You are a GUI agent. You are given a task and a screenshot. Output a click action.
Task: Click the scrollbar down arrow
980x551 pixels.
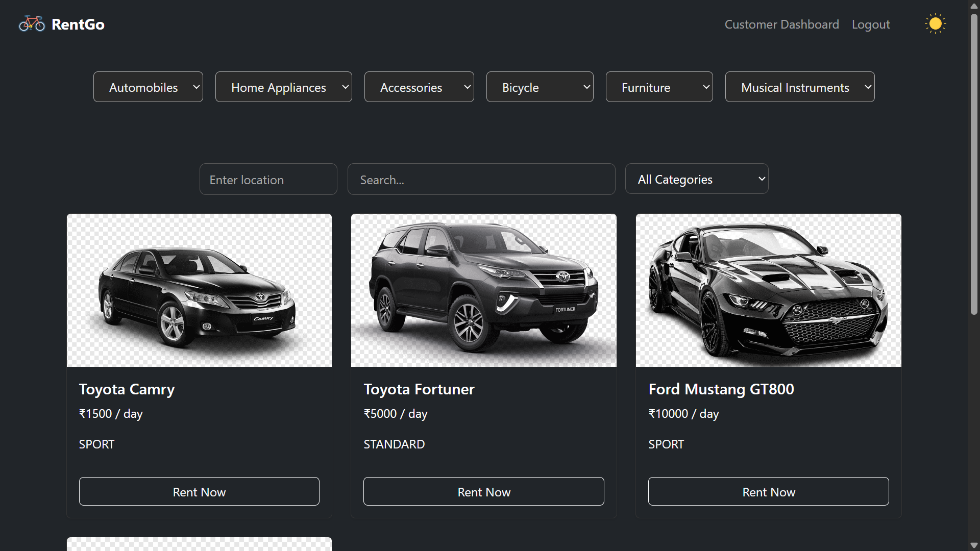click(x=974, y=545)
